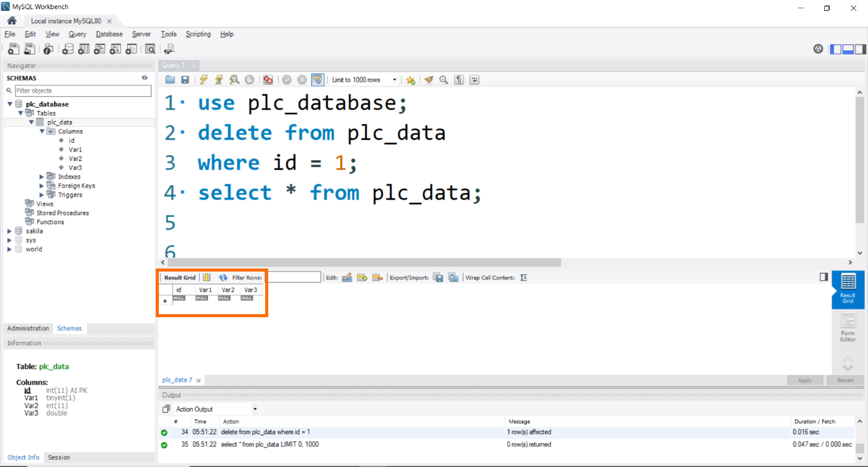Toggle Wrap Cell Content in the result grid
The height and width of the screenshot is (467, 868).
click(523, 277)
